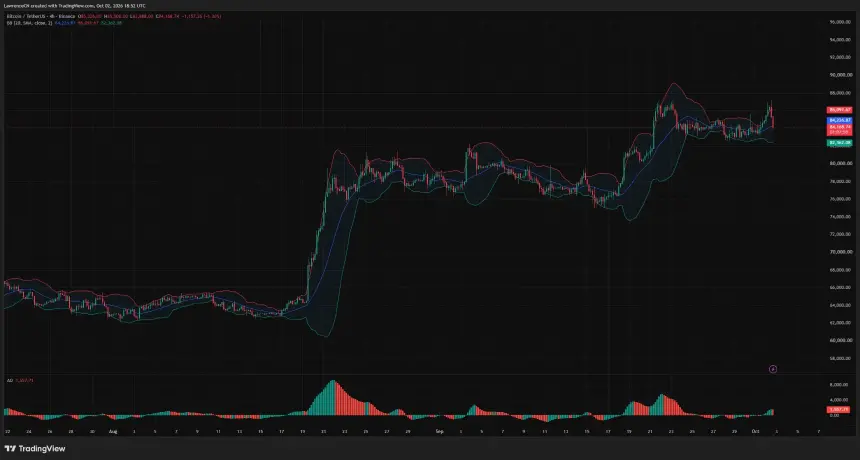
Task: Click the blue basis price label
Action: 840,120
